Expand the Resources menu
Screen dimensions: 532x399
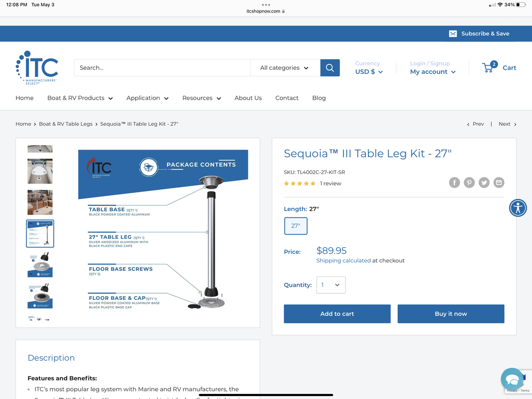201,98
